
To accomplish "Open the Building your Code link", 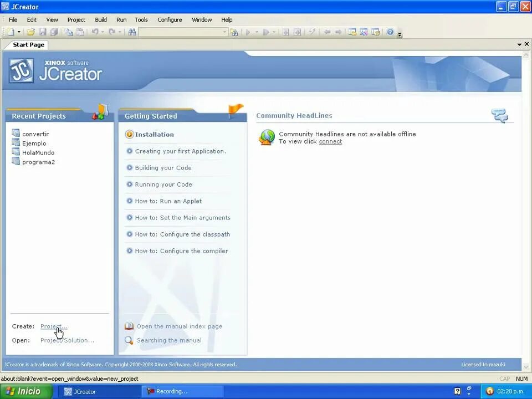I will pyautogui.click(x=163, y=167).
